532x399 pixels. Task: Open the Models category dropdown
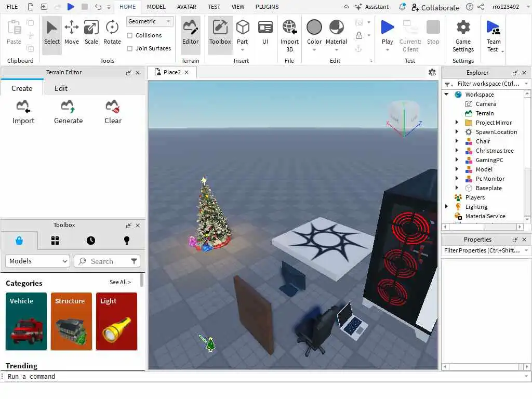[37, 261]
